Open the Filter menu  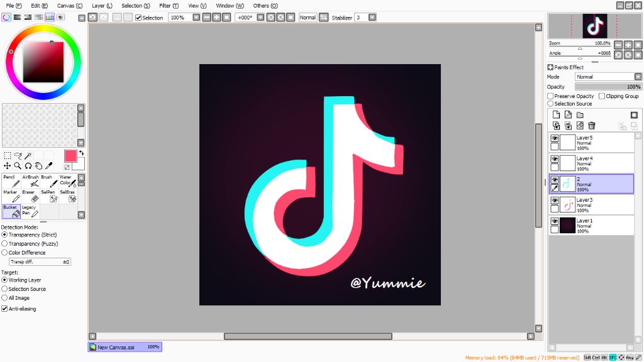(x=170, y=6)
